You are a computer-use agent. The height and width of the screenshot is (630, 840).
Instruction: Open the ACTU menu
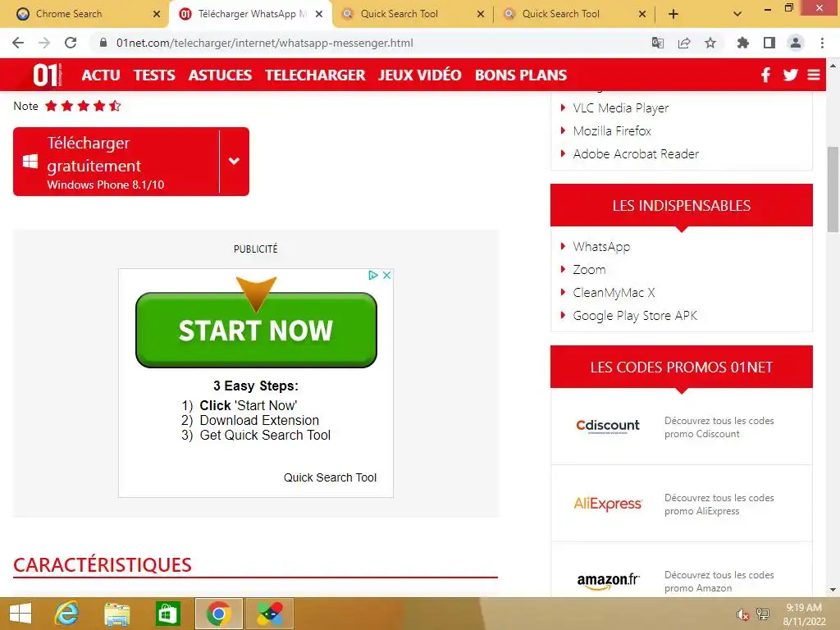[x=101, y=75]
